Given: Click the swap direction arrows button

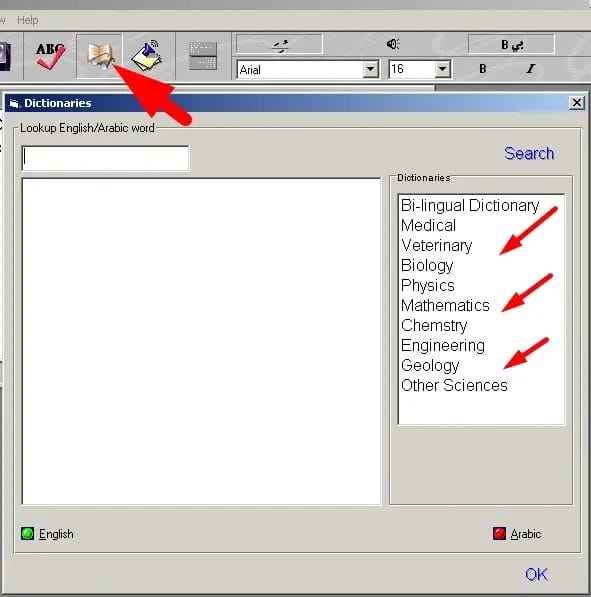Looking at the screenshot, I should click(x=279, y=45).
